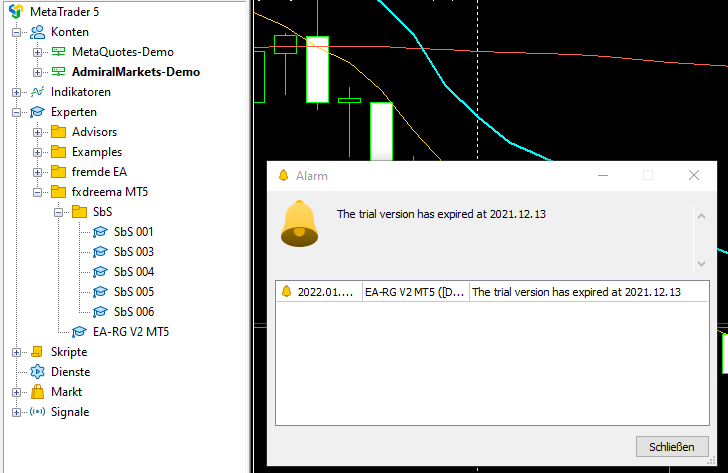Click the fxdreema MT5 folder icon
This screenshot has height=473, width=728.
[58, 192]
